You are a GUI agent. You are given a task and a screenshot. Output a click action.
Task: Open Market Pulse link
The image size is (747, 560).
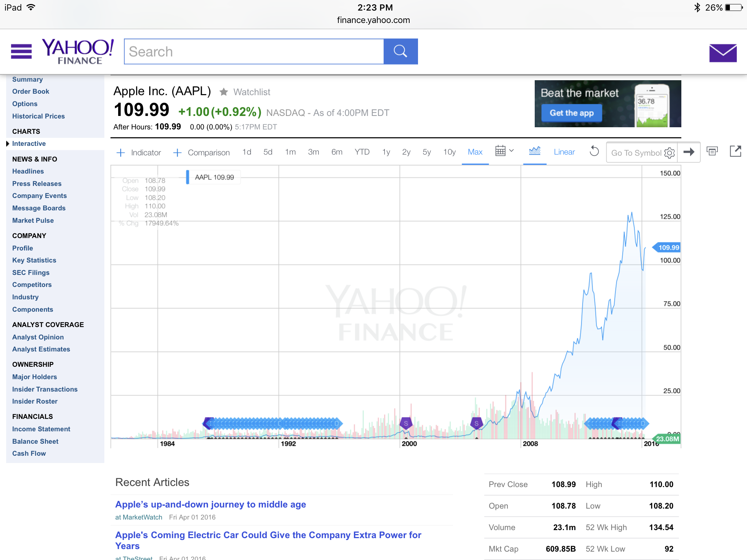(33, 221)
